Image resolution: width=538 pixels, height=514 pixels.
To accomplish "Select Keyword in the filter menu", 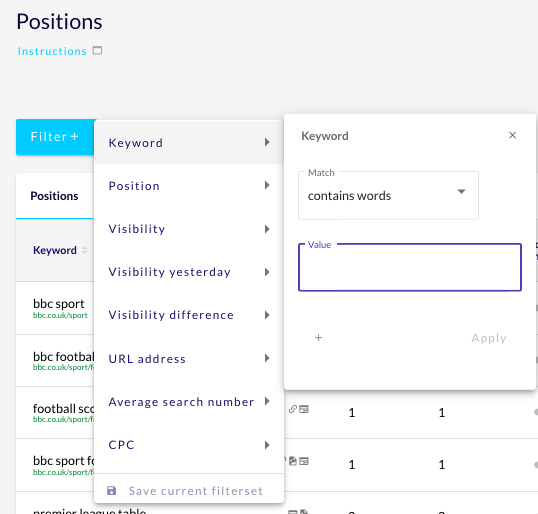I will click(x=189, y=142).
